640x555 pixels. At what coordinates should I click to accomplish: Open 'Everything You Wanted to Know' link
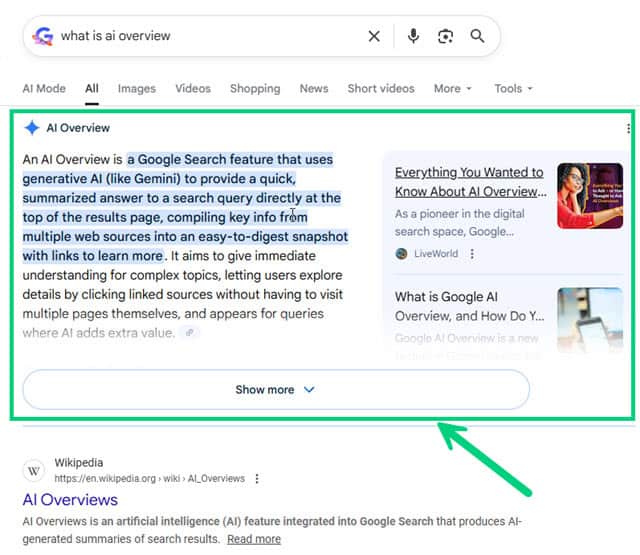coord(470,182)
